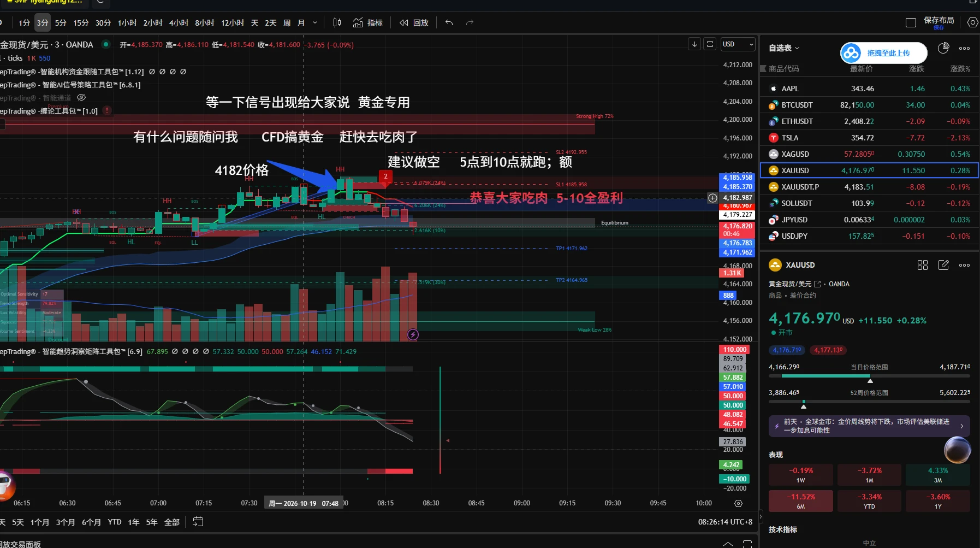Click the 52-week price range slider
The image size is (980, 548).
point(869,402)
